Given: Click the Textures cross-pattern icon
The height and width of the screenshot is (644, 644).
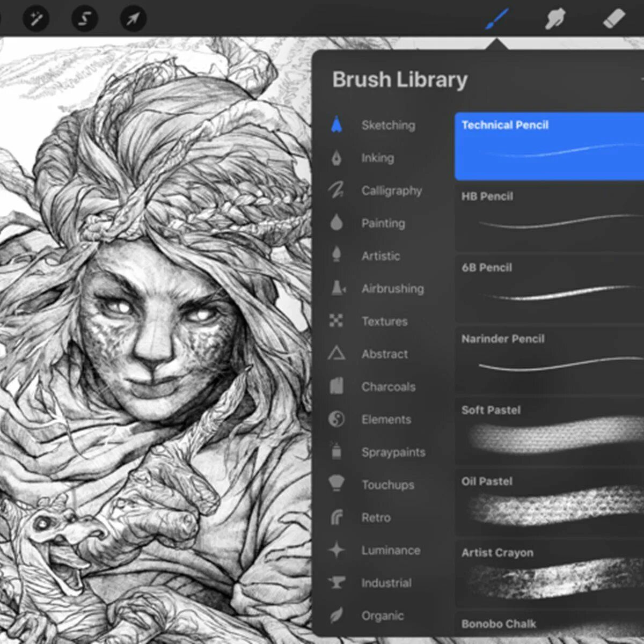Looking at the screenshot, I should coord(336,321).
